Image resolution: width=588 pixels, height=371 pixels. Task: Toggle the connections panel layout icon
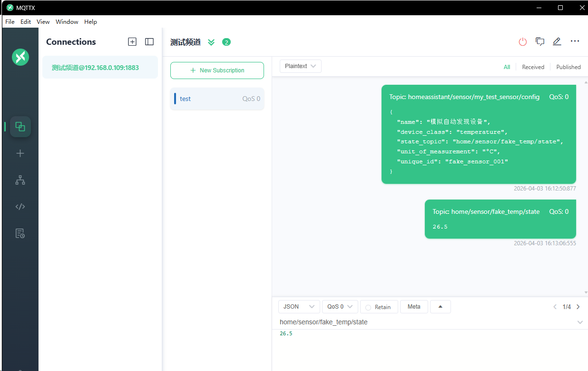click(149, 42)
